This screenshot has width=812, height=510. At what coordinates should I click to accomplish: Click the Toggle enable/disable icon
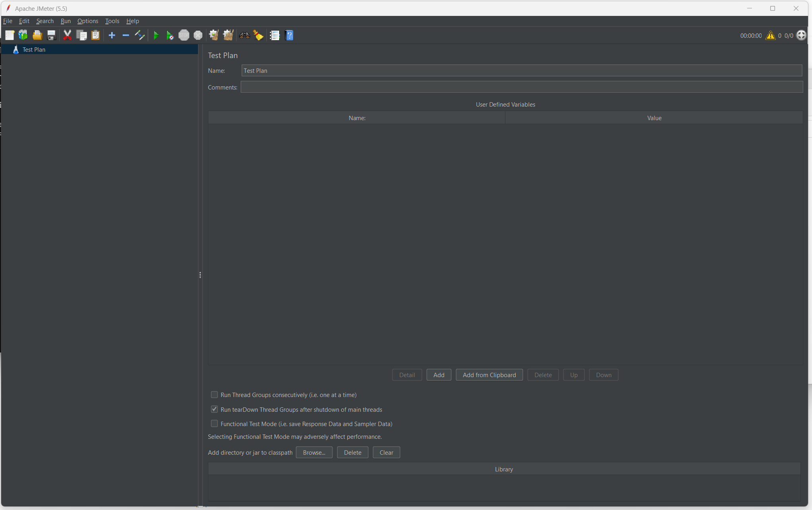[x=140, y=35]
